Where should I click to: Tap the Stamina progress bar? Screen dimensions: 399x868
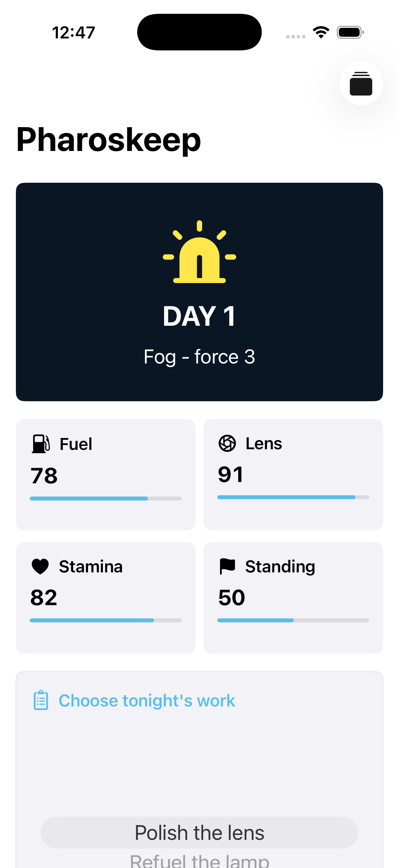click(x=106, y=620)
